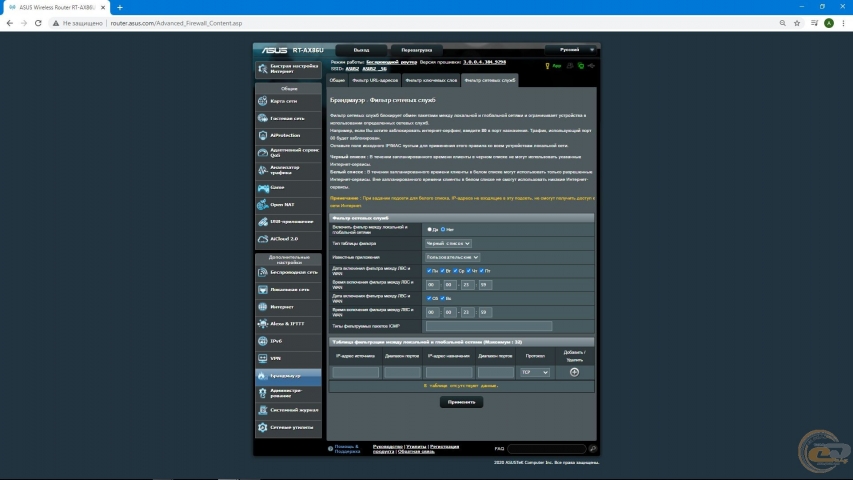This screenshot has width=853, height=480.
Task: Toggle the Saturday (Сб) checkbox
Action: (429, 298)
